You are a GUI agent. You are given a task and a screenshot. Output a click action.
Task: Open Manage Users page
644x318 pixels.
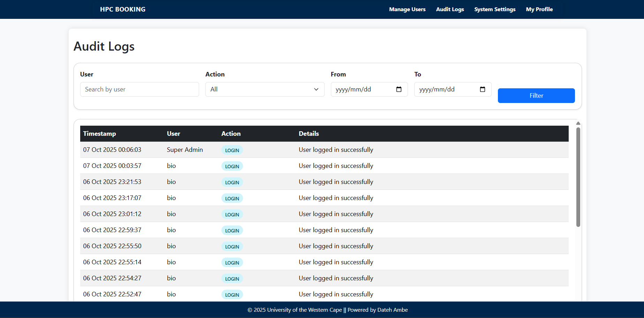click(x=407, y=9)
